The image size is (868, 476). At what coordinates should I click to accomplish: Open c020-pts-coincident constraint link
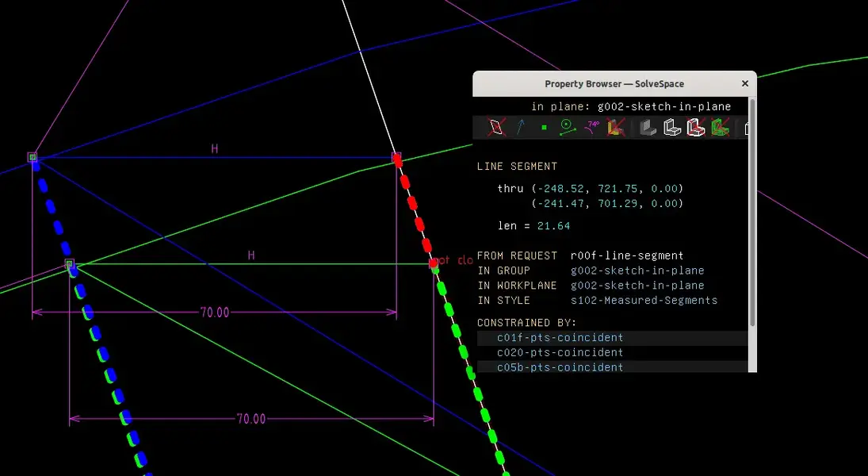click(560, 352)
